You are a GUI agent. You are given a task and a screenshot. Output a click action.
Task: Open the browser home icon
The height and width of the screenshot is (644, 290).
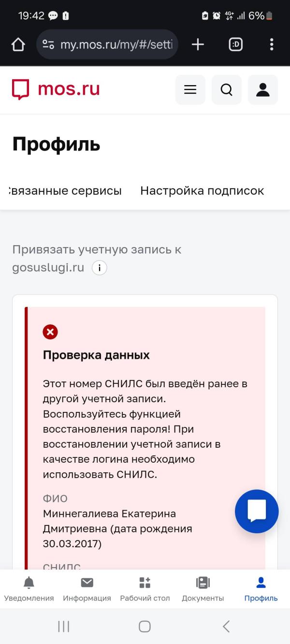(x=17, y=44)
